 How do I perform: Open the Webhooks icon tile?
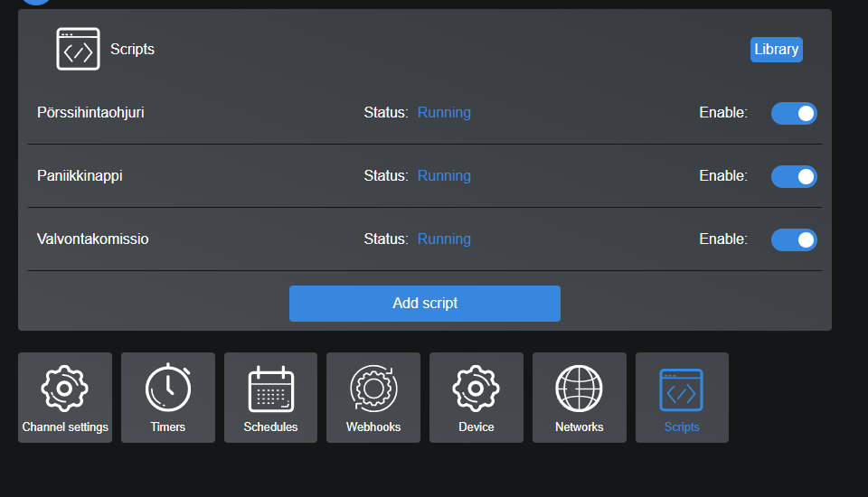[x=373, y=389]
